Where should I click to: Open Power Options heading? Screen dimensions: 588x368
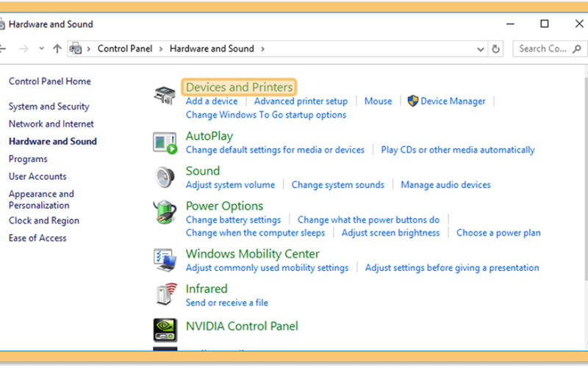pyautogui.click(x=225, y=206)
